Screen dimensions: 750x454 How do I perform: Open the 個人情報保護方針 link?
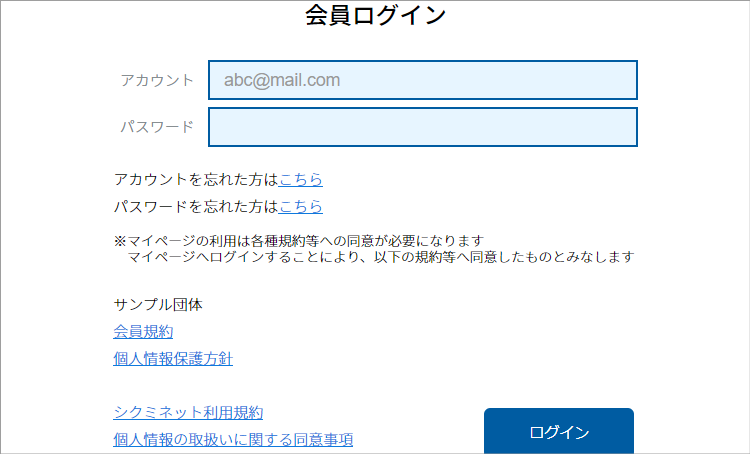coord(173,358)
